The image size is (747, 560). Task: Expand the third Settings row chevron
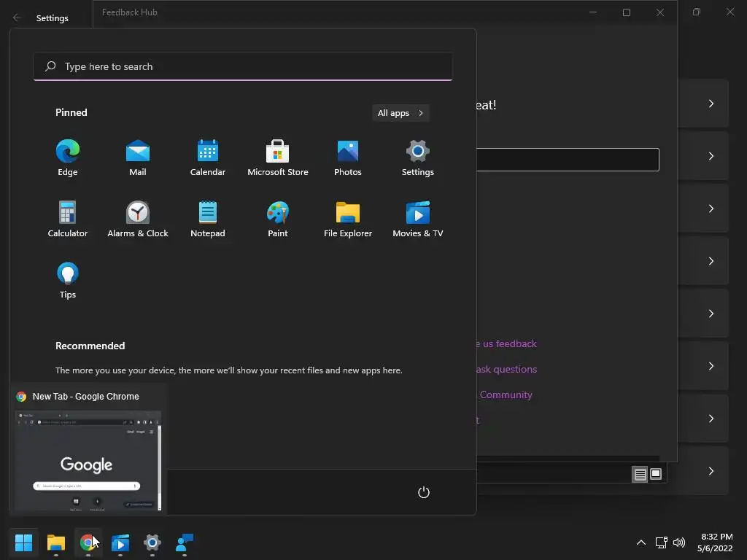point(711,209)
